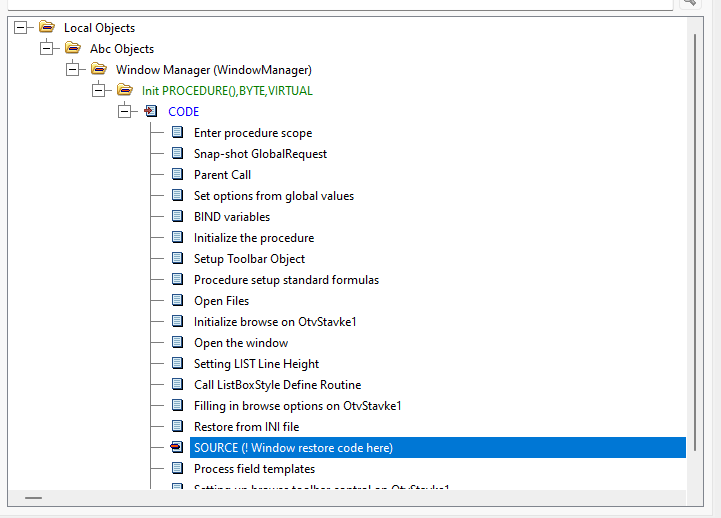Click the icon next to Open Files
Viewport: 721px width, 518px height.
(x=177, y=301)
